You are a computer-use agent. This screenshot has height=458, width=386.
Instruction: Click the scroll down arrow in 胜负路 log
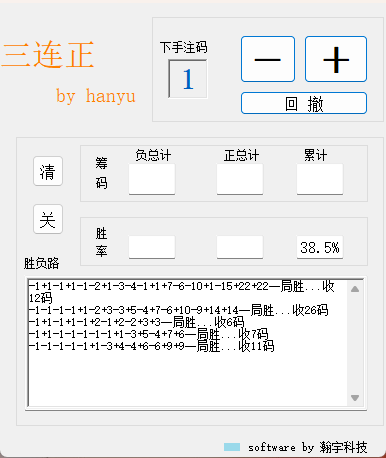point(355,398)
